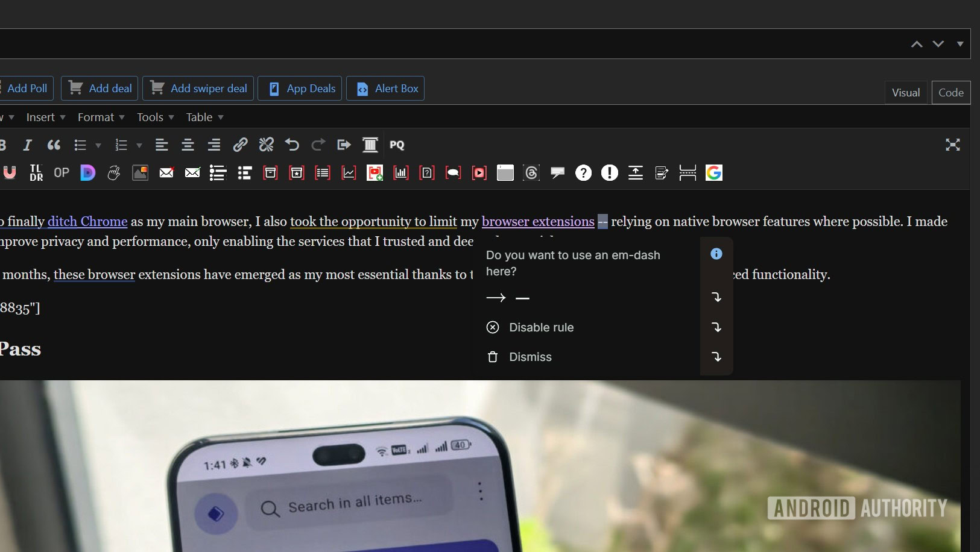
Task: Click the "ditch Chrome" link
Action: [87, 221]
